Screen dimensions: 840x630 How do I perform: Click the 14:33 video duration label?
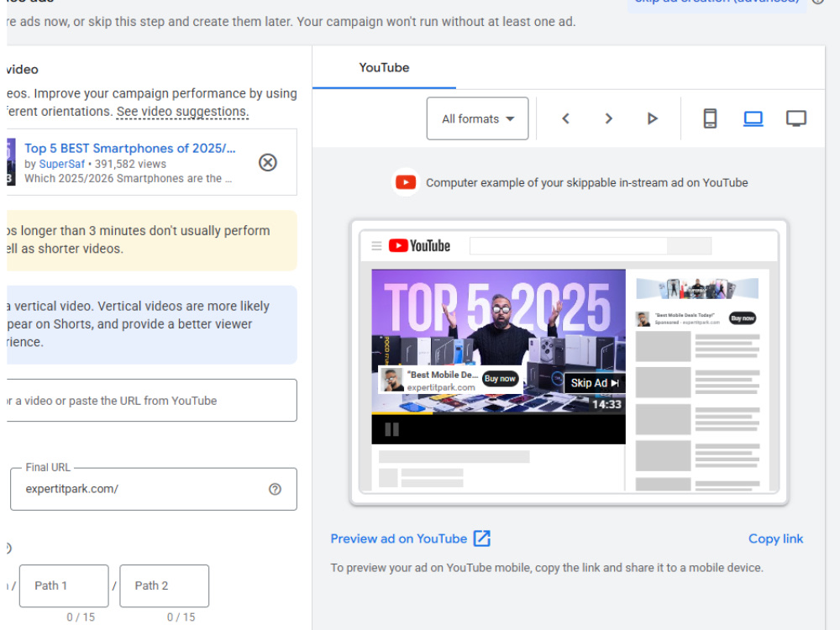[x=606, y=405]
